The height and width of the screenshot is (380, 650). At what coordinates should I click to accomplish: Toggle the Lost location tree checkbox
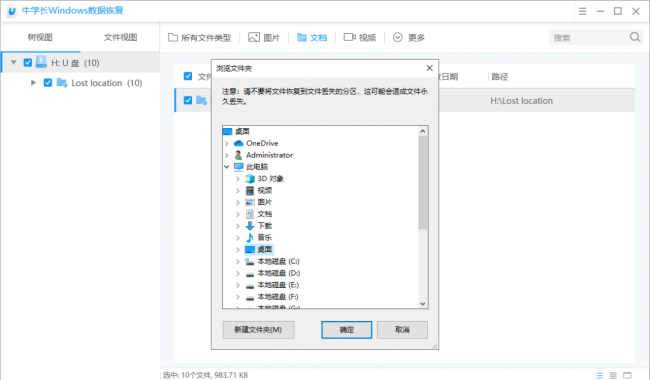(48, 82)
